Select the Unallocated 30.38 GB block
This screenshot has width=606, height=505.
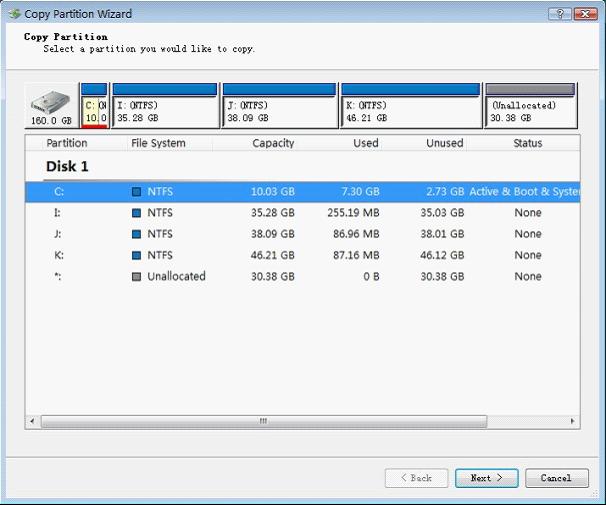tap(529, 110)
